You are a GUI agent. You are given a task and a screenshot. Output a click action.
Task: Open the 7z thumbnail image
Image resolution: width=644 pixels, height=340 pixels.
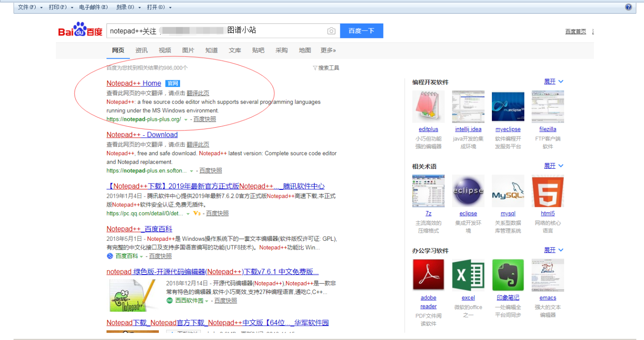pyautogui.click(x=428, y=191)
